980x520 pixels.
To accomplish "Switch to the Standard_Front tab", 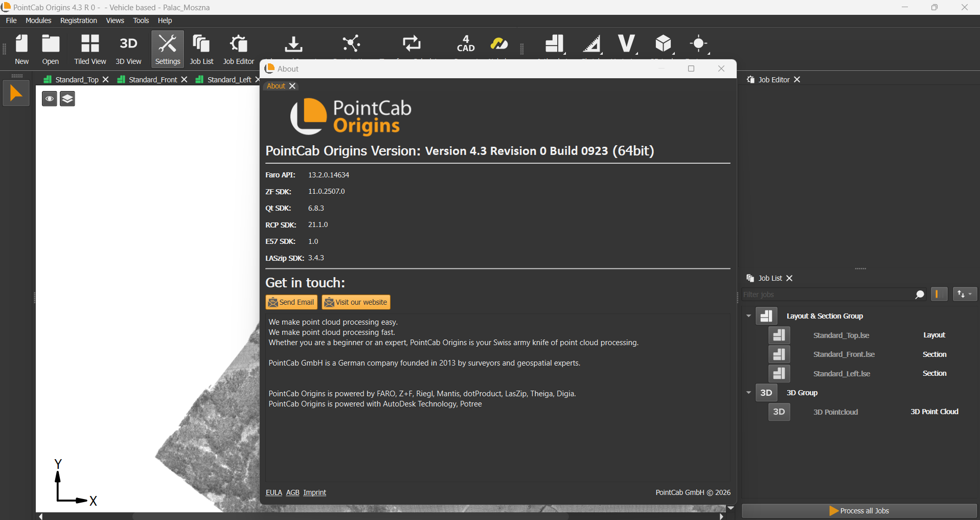I will (x=153, y=80).
